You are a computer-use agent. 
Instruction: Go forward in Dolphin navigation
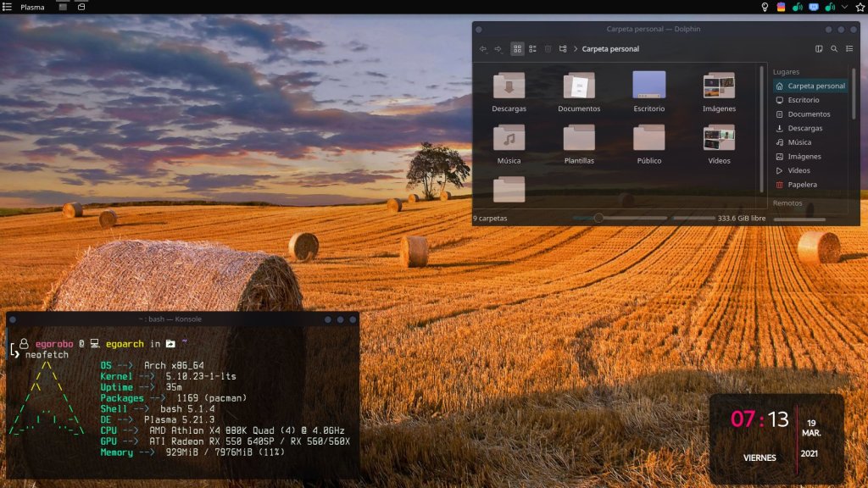point(498,49)
